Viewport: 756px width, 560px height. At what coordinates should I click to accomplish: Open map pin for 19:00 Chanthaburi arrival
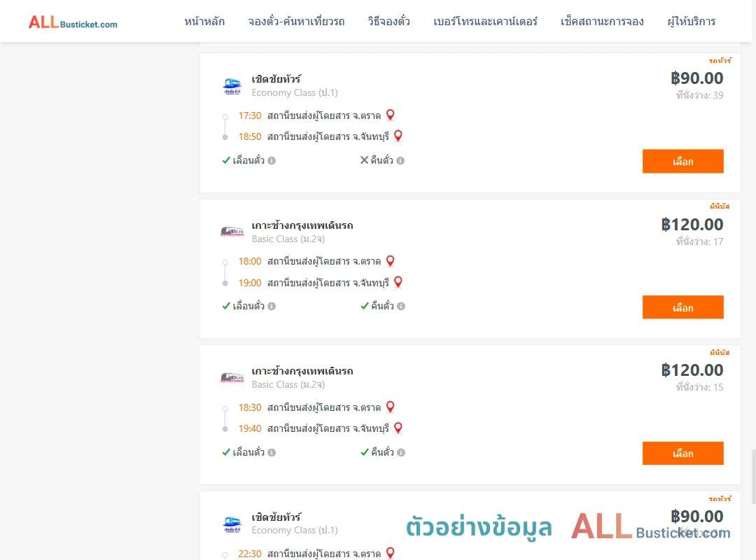(x=398, y=281)
